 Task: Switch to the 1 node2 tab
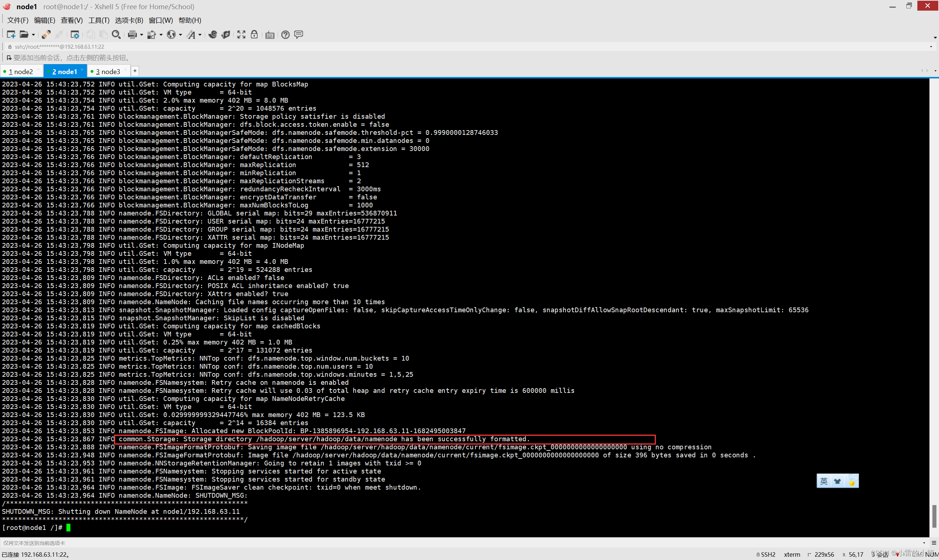point(21,72)
